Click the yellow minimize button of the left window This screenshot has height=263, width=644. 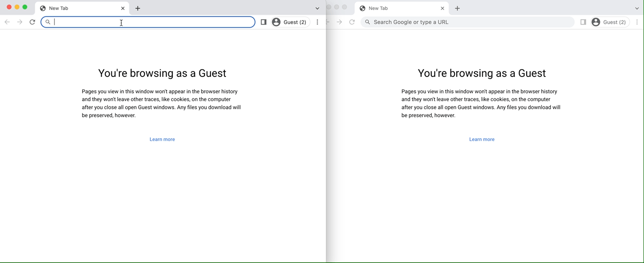[x=17, y=7]
